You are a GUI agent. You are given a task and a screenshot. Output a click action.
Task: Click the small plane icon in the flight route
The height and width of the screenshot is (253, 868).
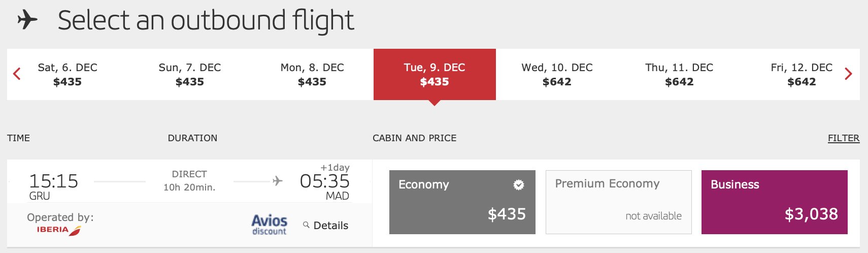[278, 181]
